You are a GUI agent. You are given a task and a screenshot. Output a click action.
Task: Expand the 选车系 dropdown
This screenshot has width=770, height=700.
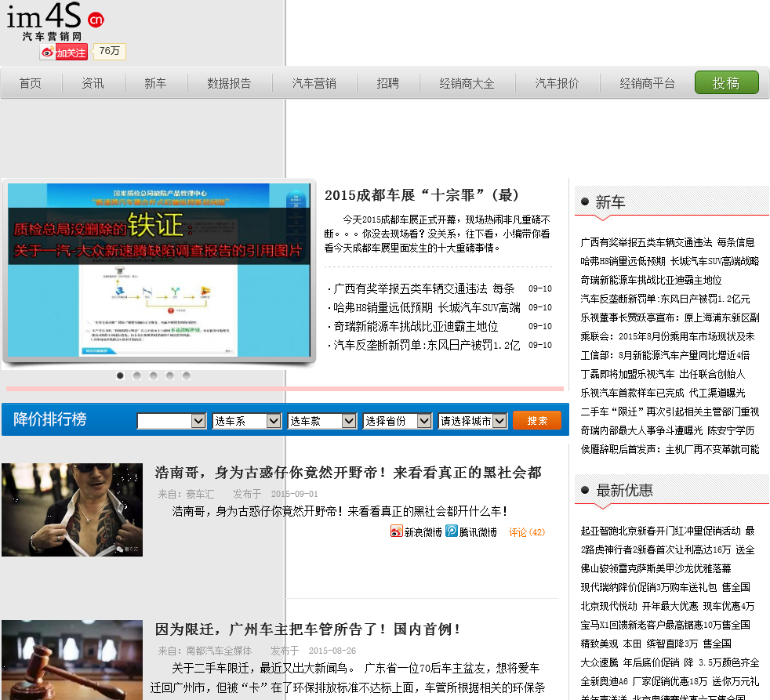(x=246, y=421)
